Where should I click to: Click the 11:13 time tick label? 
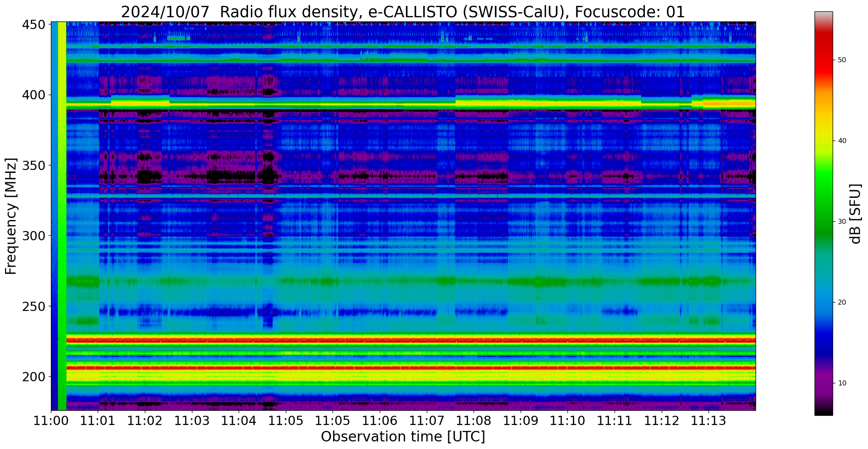coord(708,421)
